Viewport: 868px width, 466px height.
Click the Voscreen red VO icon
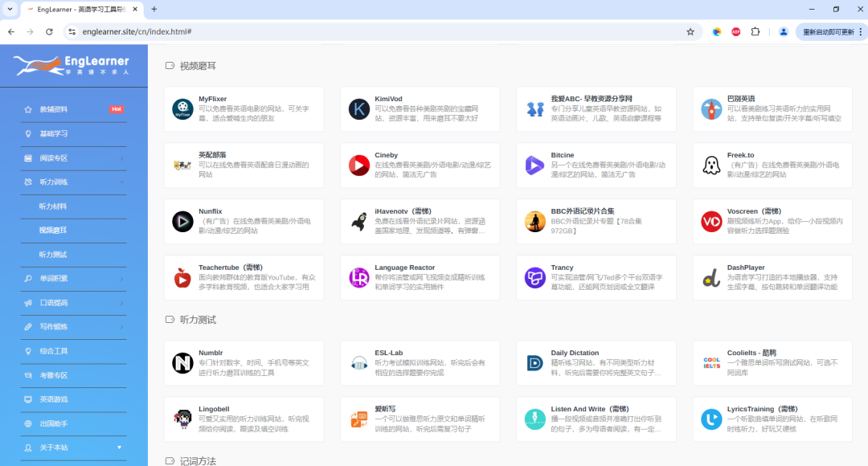[x=711, y=222]
